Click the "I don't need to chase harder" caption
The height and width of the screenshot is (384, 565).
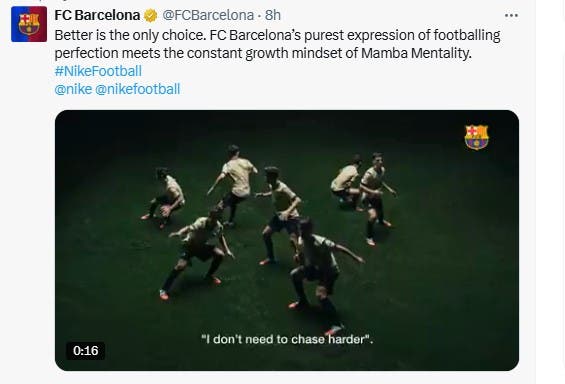287,339
